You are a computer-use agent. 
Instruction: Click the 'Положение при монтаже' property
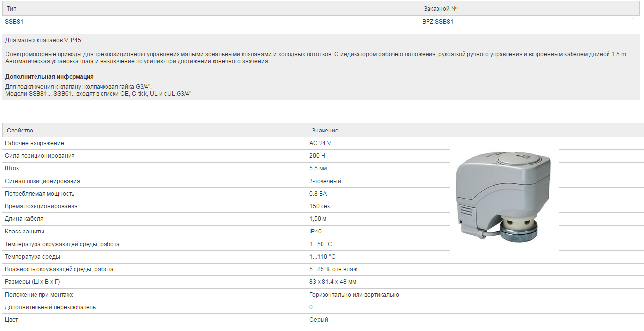click(39, 295)
